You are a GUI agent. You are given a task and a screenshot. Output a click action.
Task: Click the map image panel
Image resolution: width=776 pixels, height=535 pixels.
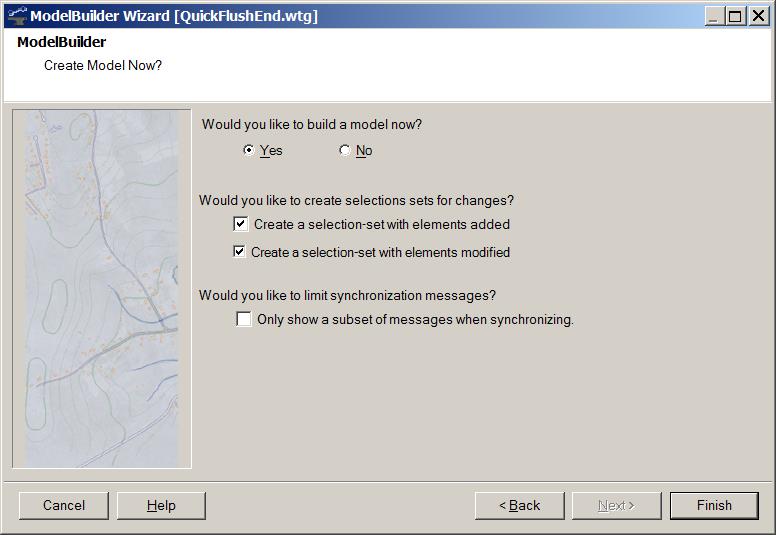click(102, 289)
